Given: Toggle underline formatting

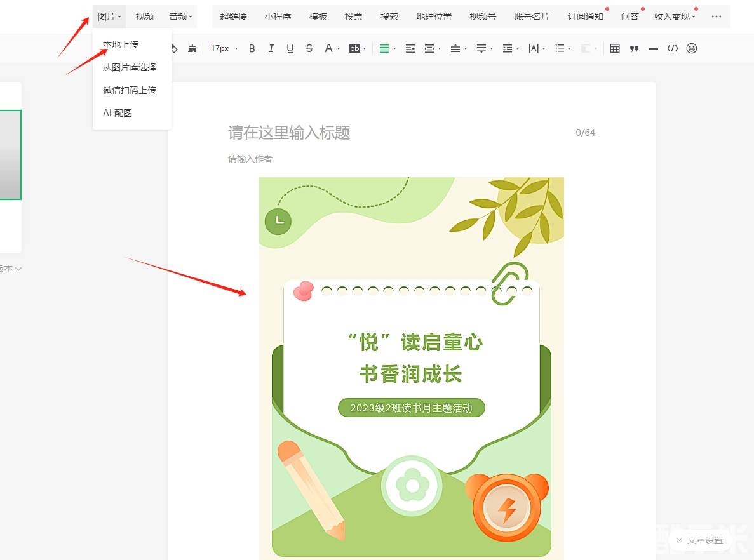Looking at the screenshot, I should [x=290, y=48].
